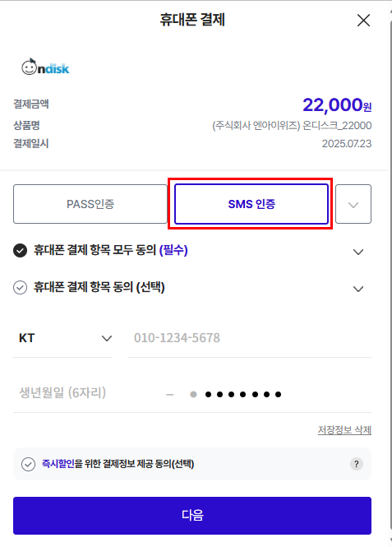Click the 즉시할인 highlighted text
The height and width of the screenshot is (547, 392).
click(58, 464)
